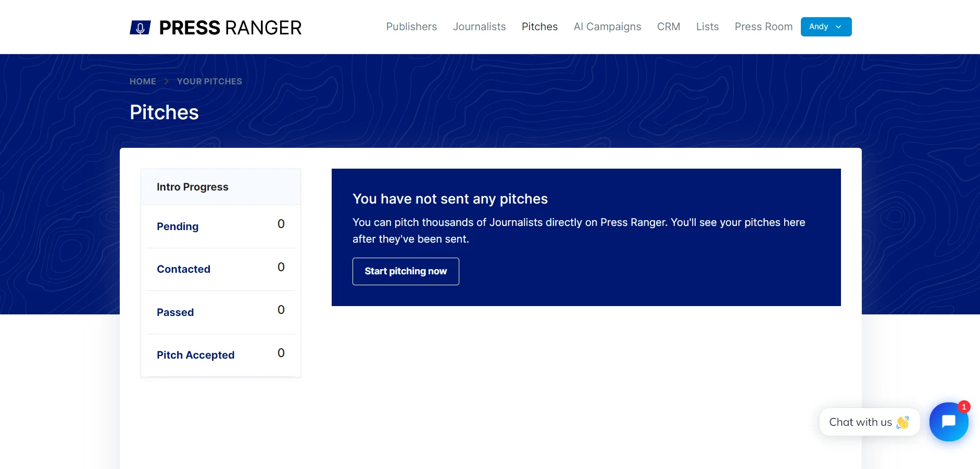Open the Press Room page
The height and width of the screenshot is (469, 980).
point(763,27)
